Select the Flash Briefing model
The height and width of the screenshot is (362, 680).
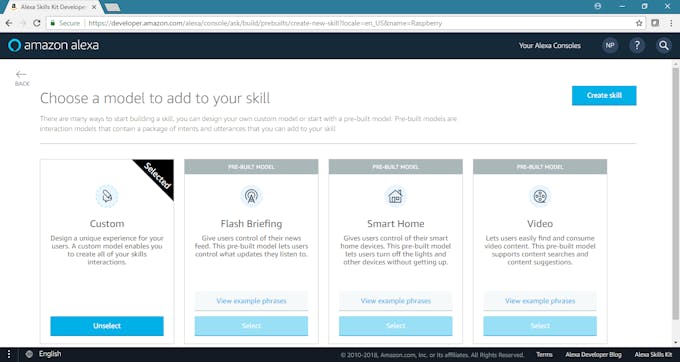[x=251, y=326]
